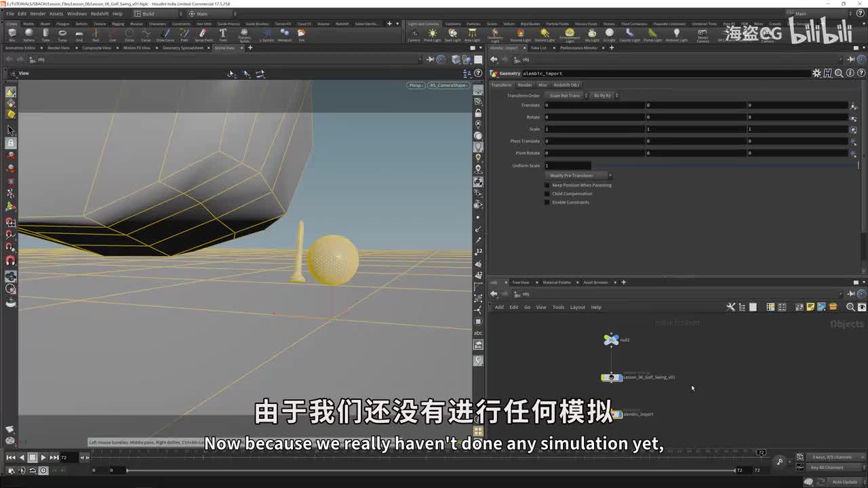Screen dimensions: 868x488
Task: Open the Windows menu
Action: [x=77, y=14]
